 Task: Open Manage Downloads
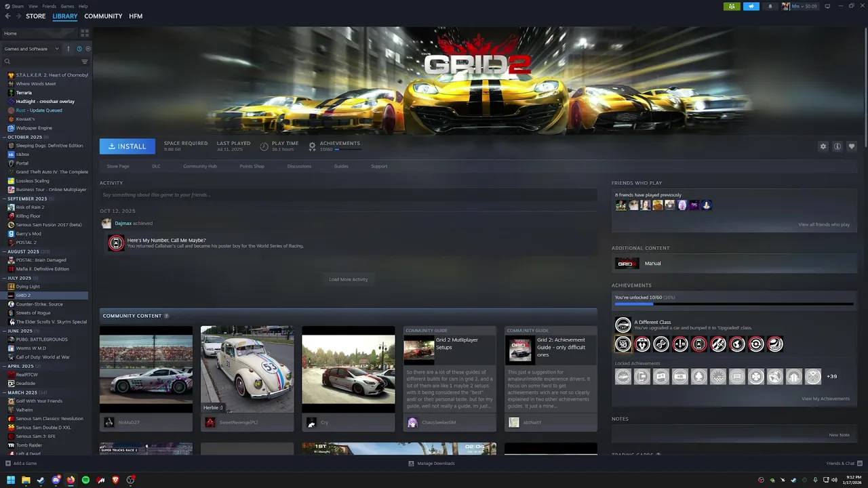(431, 464)
